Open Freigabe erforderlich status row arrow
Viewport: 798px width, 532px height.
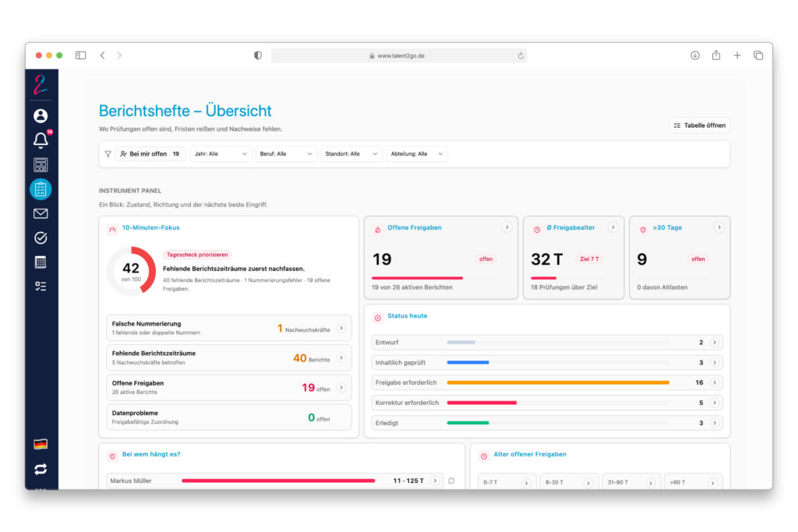(x=715, y=382)
